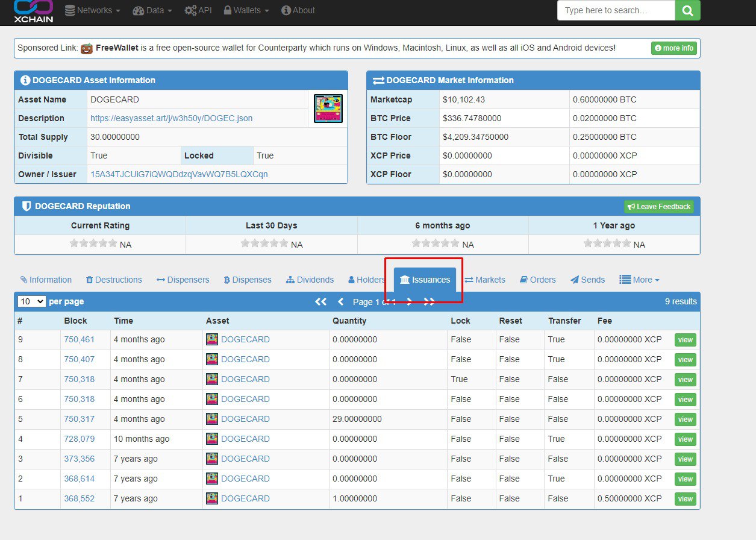The height and width of the screenshot is (540, 756).
Task: Go to first page double-left arrow
Action: 321,301
